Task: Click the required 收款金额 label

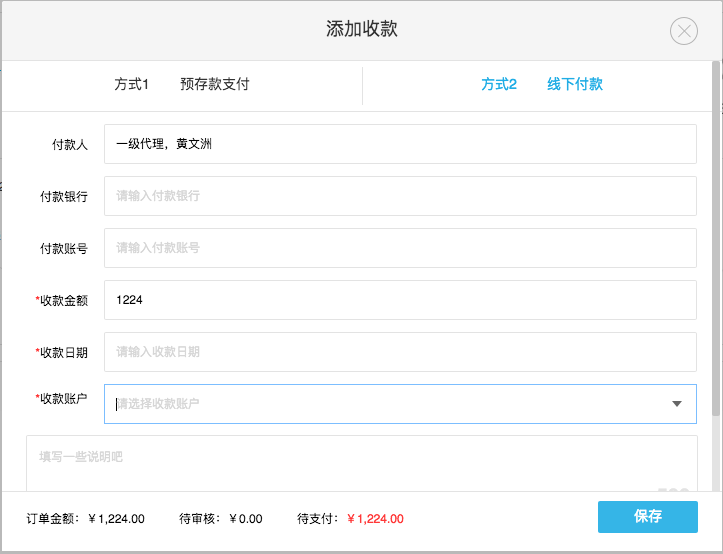Action: pyautogui.click(x=63, y=300)
